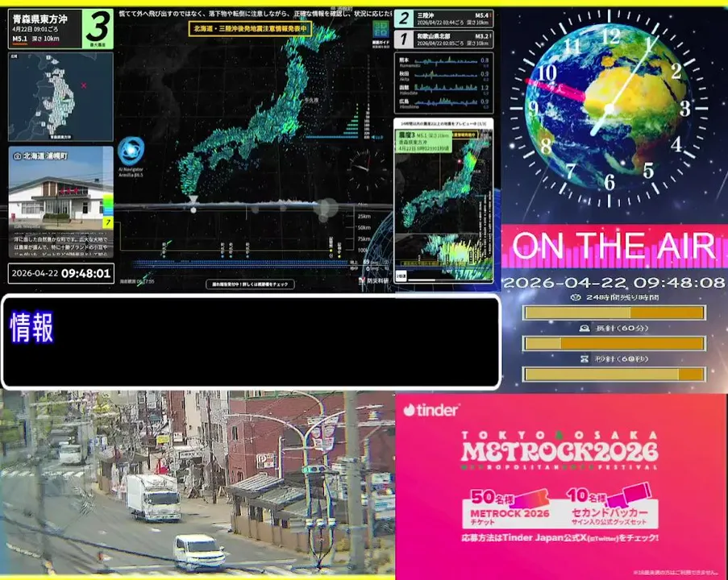Click the preview playback progress bar
The height and width of the screenshot is (580, 728).
(x=448, y=280)
